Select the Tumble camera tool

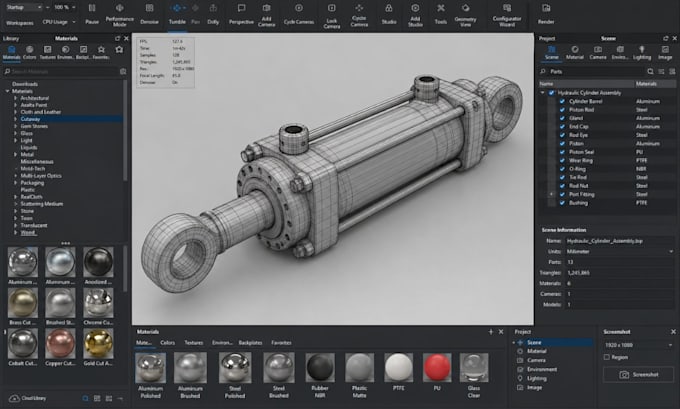(x=177, y=8)
